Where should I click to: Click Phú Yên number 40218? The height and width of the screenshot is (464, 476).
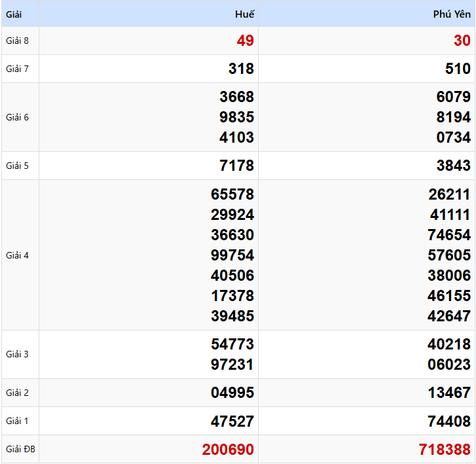point(449,344)
